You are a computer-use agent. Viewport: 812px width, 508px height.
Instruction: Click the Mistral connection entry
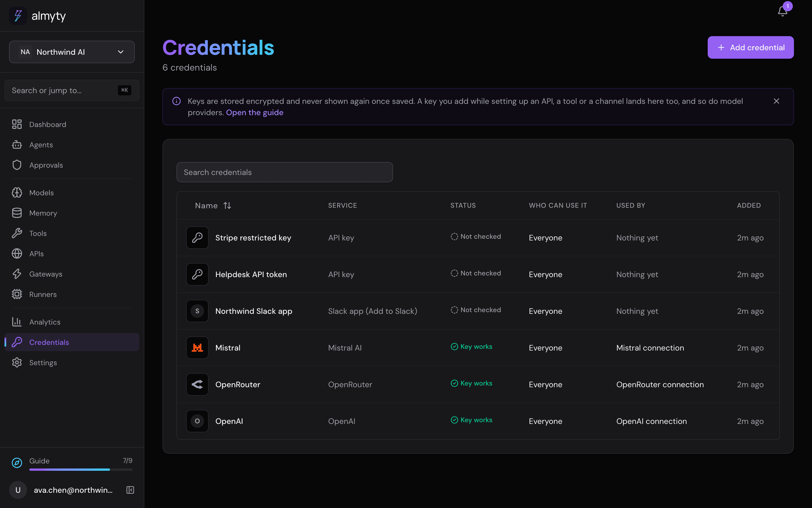(650, 348)
